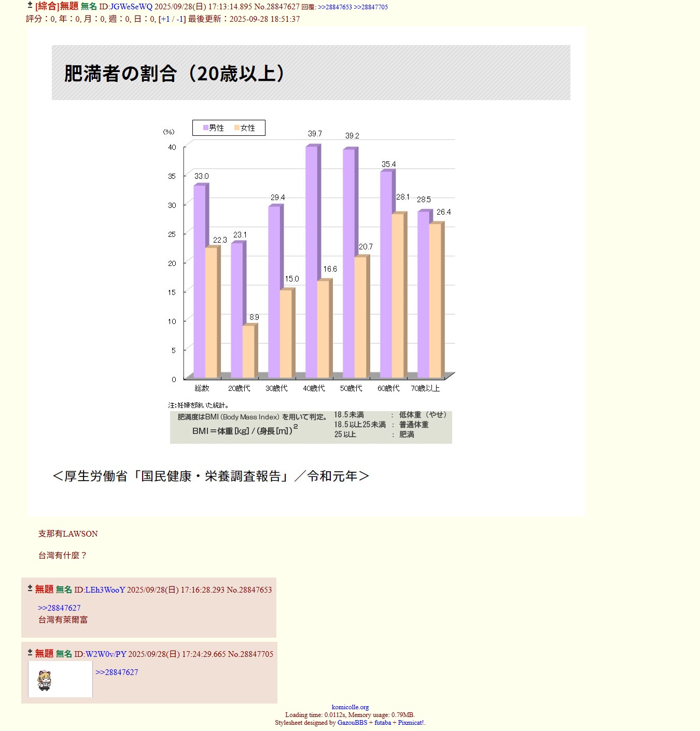Image resolution: width=700 pixels, height=731 pixels.
Task: Click post number No.28847653
Action: coord(249,590)
